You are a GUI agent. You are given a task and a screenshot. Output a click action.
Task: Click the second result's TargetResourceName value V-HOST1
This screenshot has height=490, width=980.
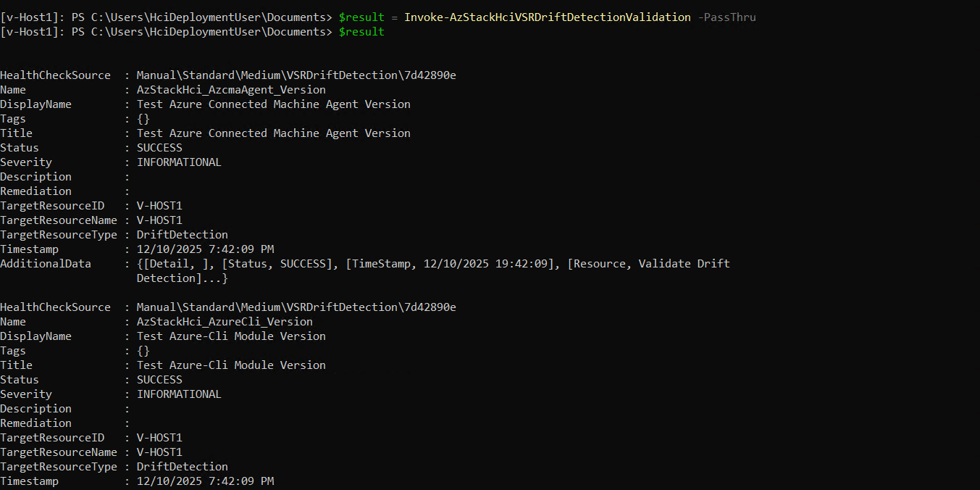click(x=159, y=452)
